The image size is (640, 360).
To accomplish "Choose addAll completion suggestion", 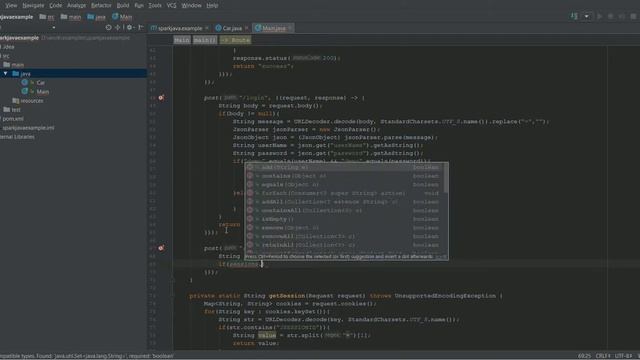I will [x=344, y=202].
